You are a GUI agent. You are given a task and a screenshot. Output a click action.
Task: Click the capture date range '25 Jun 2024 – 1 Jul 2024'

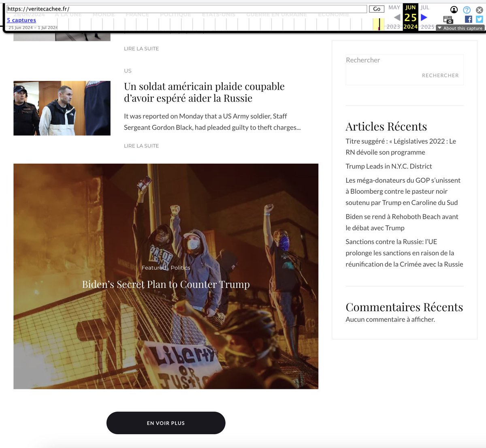[33, 28]
